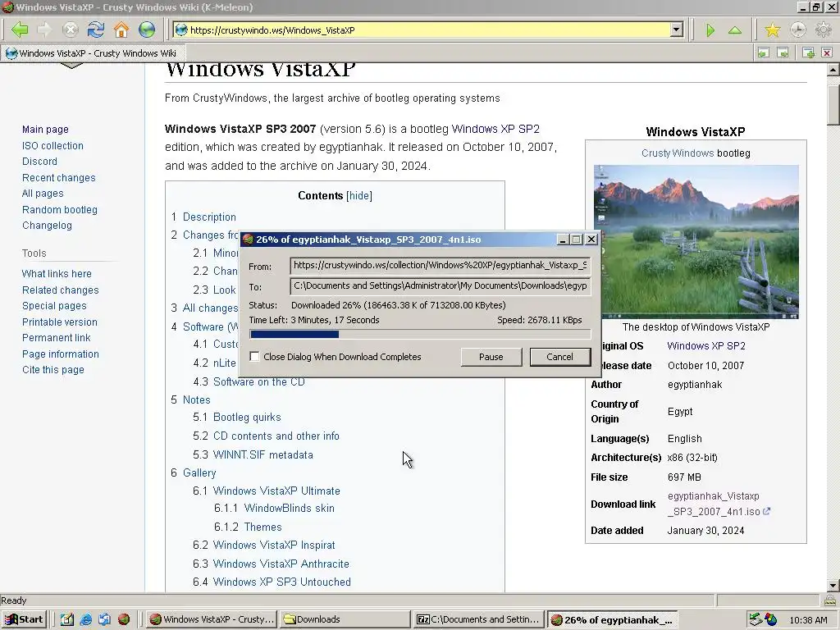Screen dimensions: 840x630
Task: Cancel the ISO download
Action: 559,357
